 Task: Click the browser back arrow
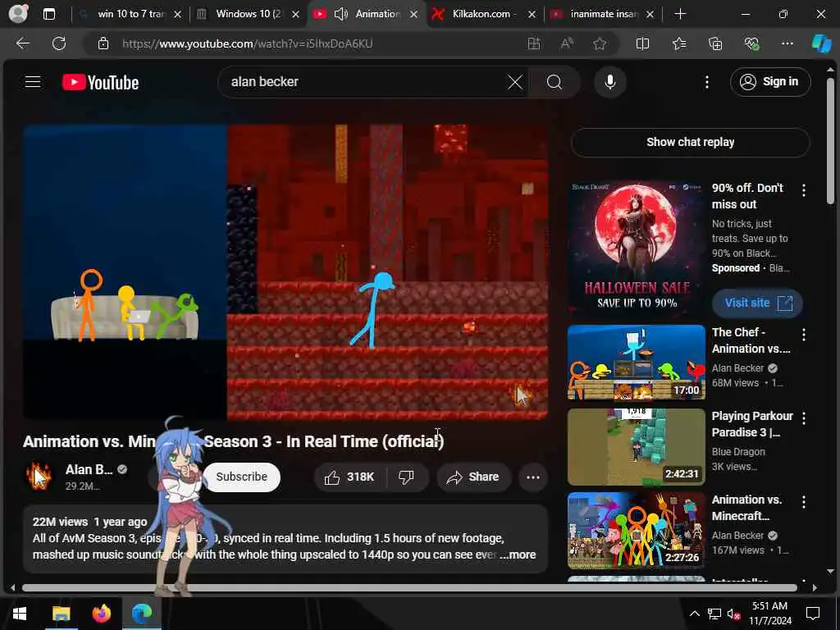[x=23, y=43]
